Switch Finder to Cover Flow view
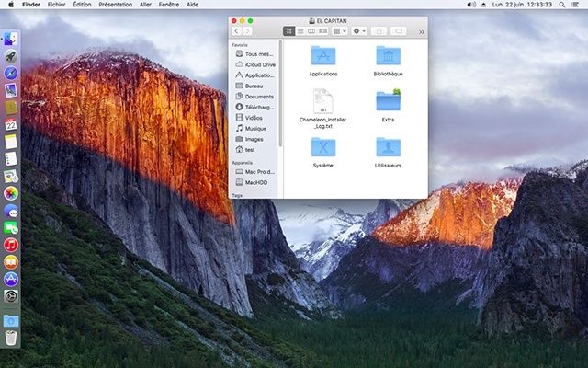 point(322,31)
